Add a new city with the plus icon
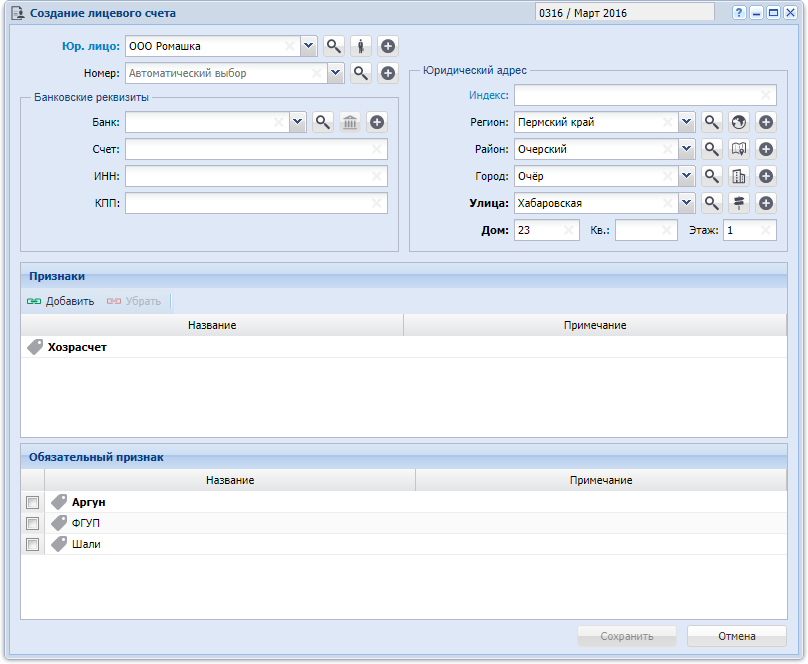This screenshot has width=808, height=664. coord(766,176)
